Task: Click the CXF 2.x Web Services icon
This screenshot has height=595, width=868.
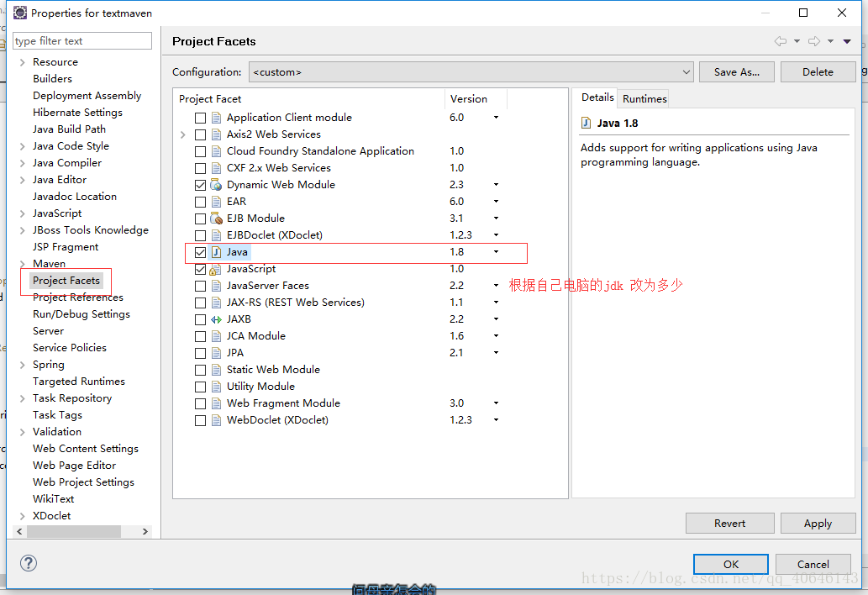Action: [x=217, y=168]
